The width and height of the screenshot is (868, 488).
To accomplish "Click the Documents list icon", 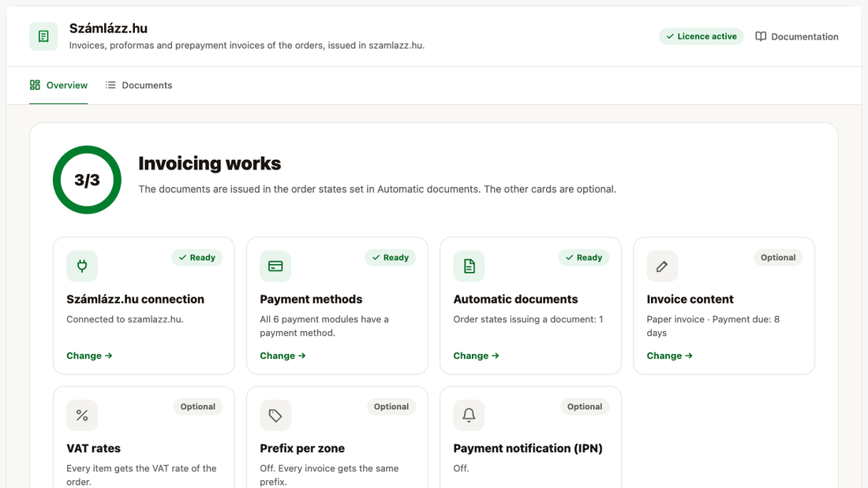I will [x=110, y=85].
